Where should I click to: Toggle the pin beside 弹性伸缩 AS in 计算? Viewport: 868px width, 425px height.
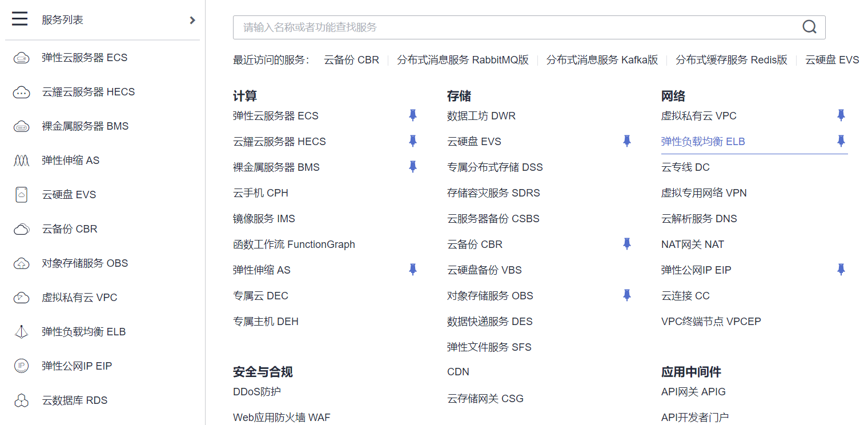pyautogui.click(x=413, y=270)
